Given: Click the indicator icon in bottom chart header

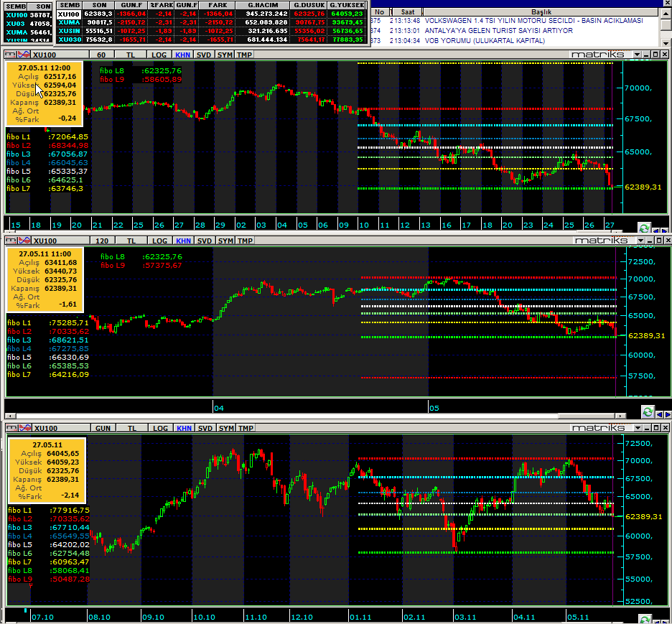Looking at the screenshot, I should (26, 427).
